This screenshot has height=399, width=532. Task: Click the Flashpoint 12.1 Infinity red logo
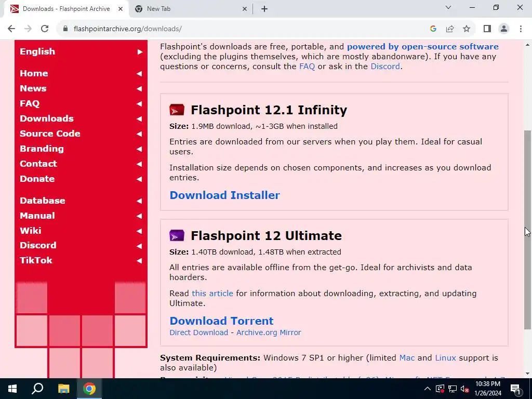point(177,110)
